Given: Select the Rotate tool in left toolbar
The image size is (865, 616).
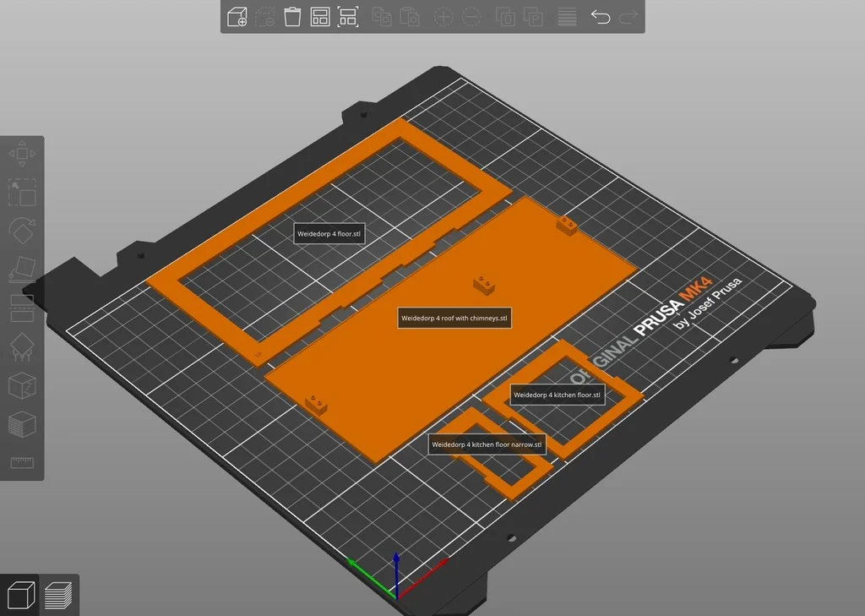Looking at the screenshot, I should click(22, 231).
